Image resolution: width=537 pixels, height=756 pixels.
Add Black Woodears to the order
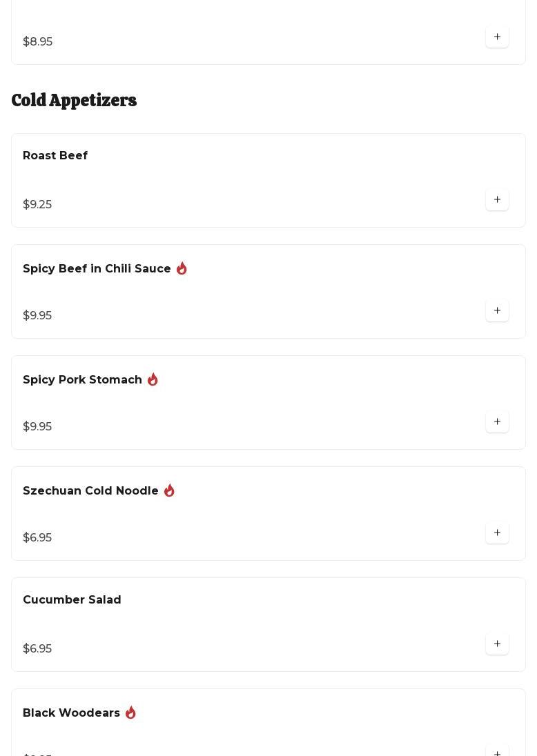pyautogui.click(x=497, y=752)
